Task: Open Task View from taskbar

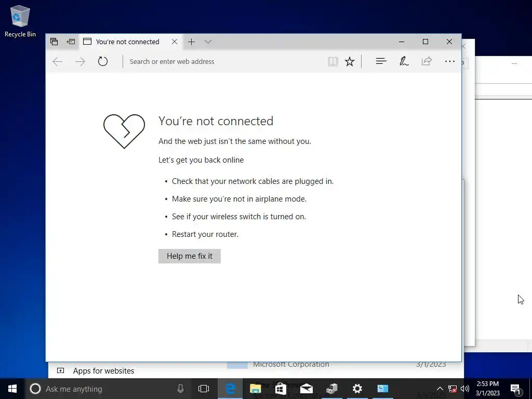Action: pos(204,389)
